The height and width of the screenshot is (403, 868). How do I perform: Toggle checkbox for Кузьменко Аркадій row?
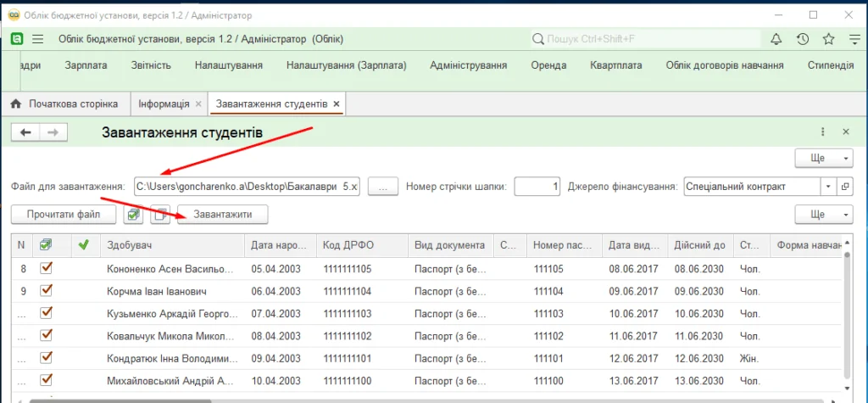pos(47,313)
